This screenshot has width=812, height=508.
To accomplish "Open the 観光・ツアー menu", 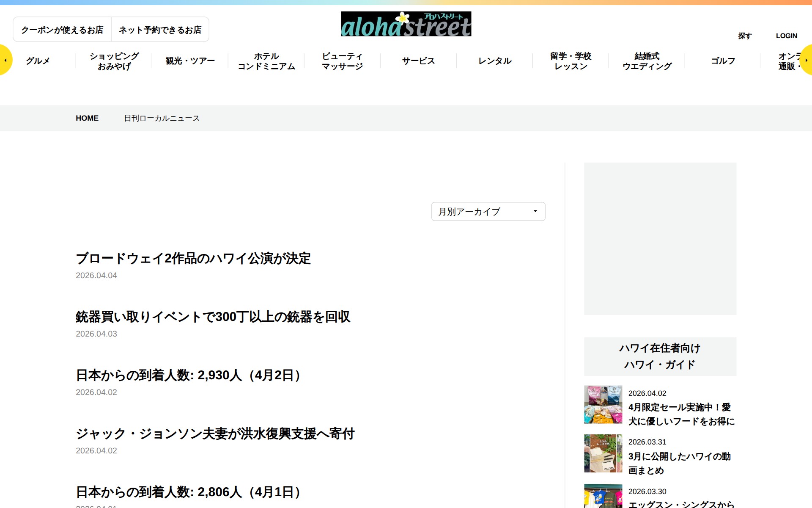I will pyautogui.click(x=189, y=61).
